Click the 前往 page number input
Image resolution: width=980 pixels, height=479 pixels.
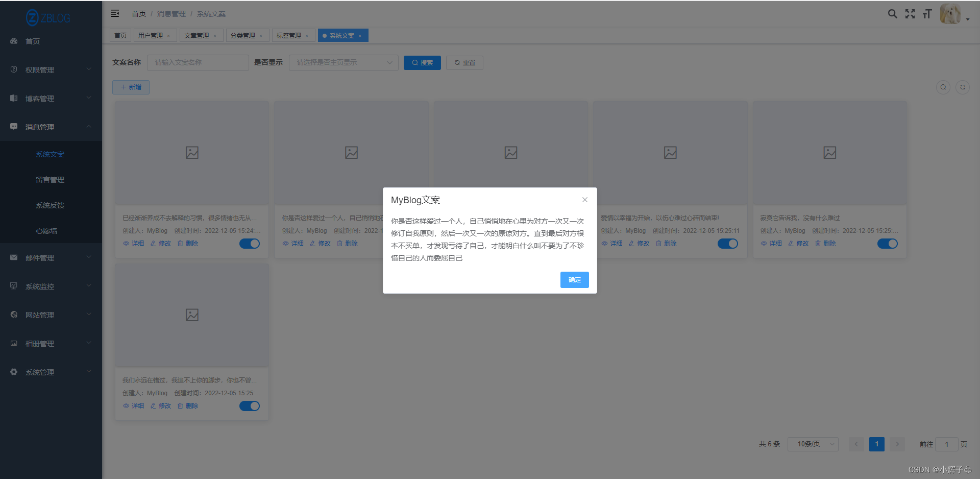click(x=946, y=444)
